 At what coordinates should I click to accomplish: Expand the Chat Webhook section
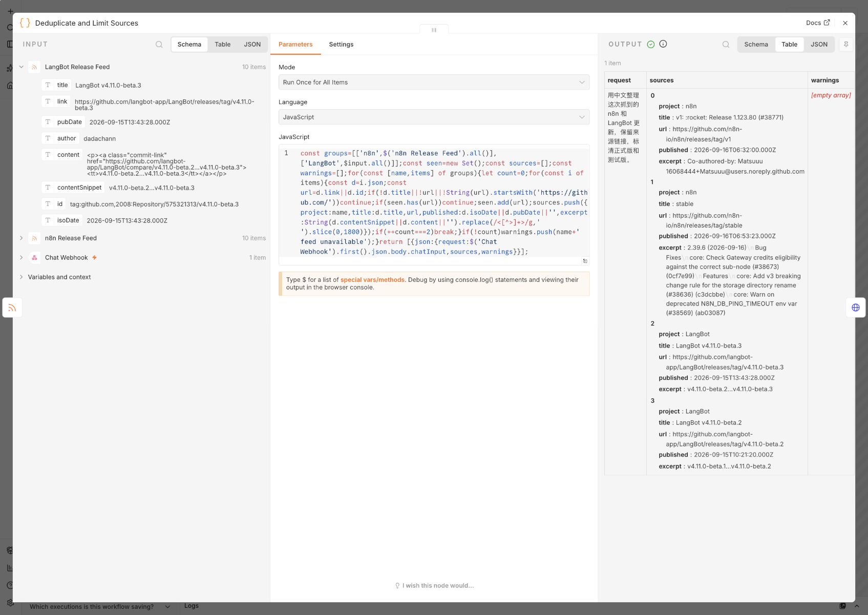[x=22, y=258]
